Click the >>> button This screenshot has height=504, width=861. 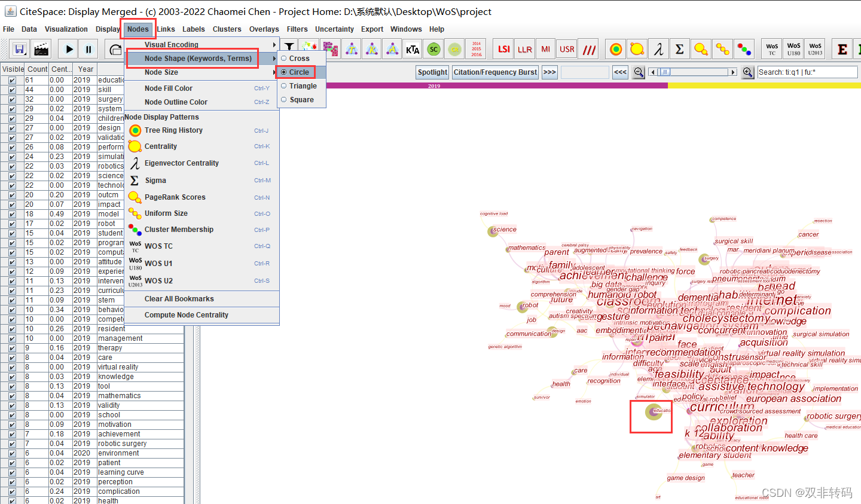[x=549, y=72]
